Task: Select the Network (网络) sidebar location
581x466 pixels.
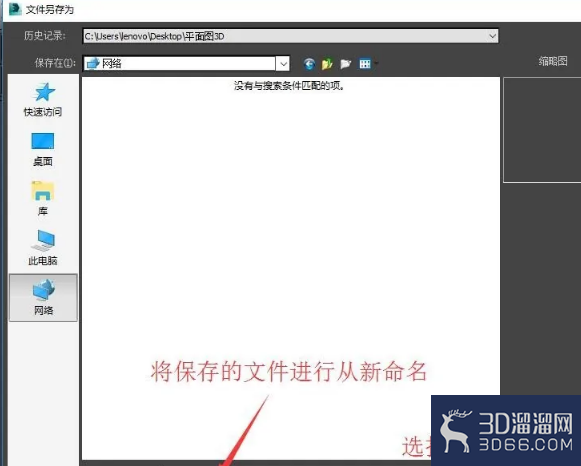Action: [43, 297]
